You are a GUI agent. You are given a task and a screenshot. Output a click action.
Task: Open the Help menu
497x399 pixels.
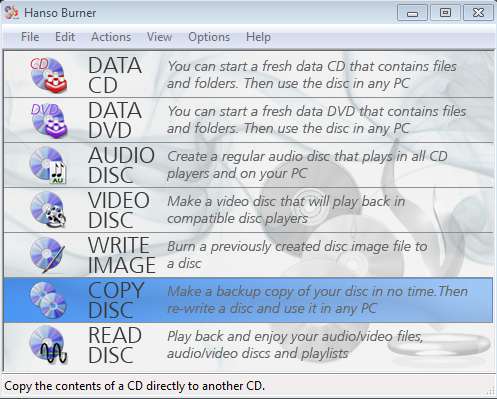point(258,37)
